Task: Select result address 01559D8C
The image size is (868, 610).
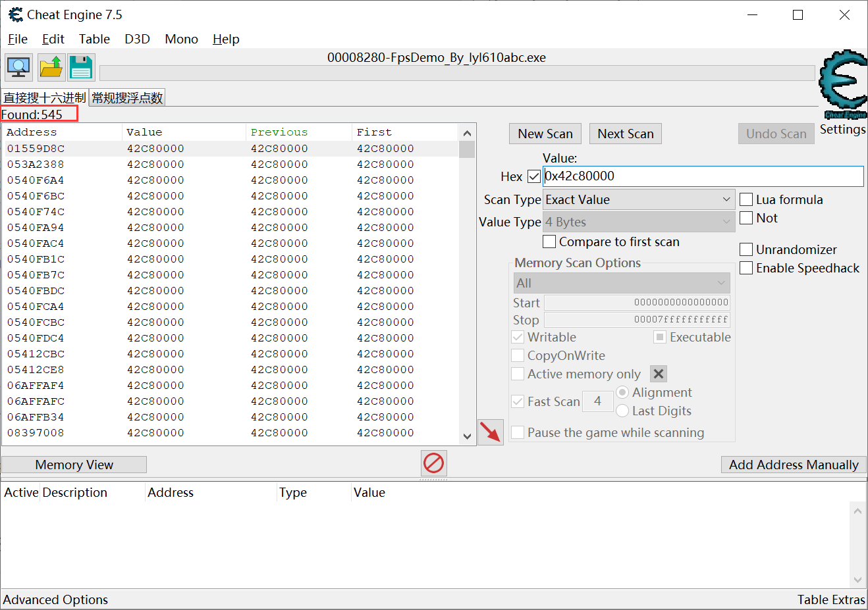Action: tap(36, 149)
